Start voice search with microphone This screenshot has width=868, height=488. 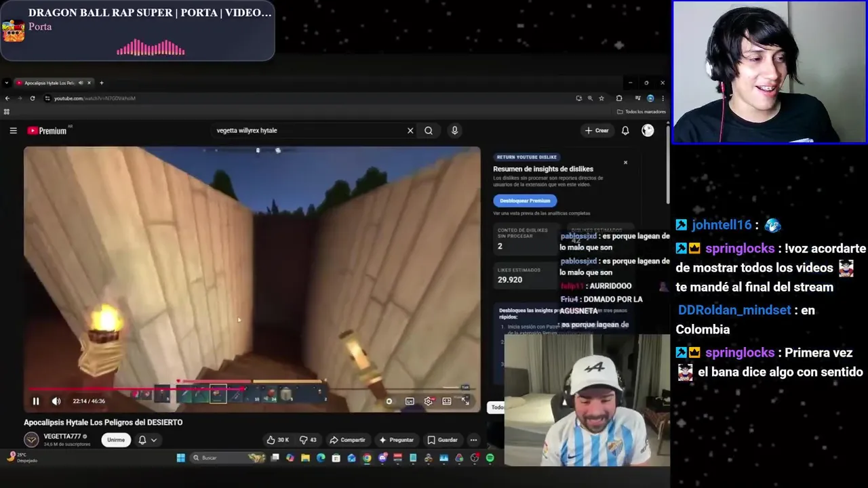[x=454, y=131]
